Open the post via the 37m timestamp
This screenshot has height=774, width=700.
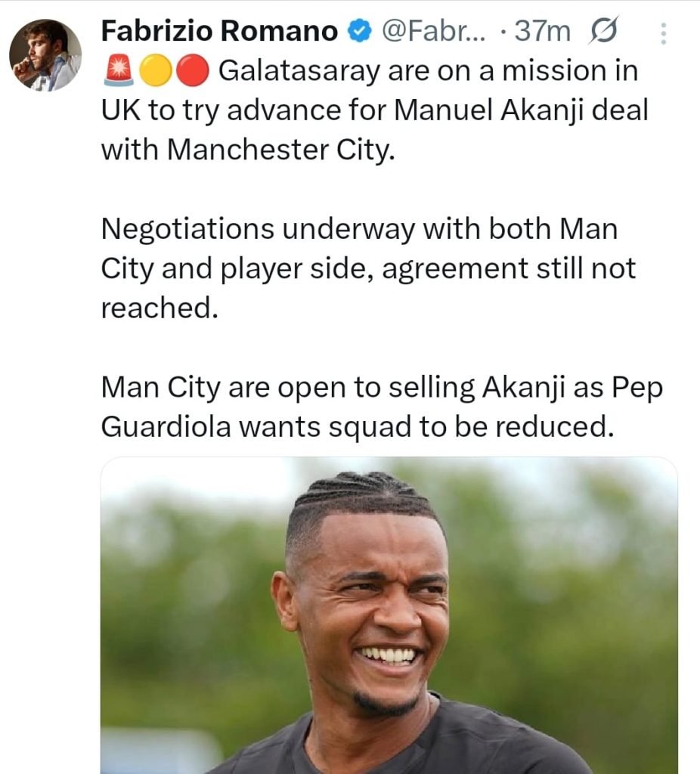(x=542, y=31)
